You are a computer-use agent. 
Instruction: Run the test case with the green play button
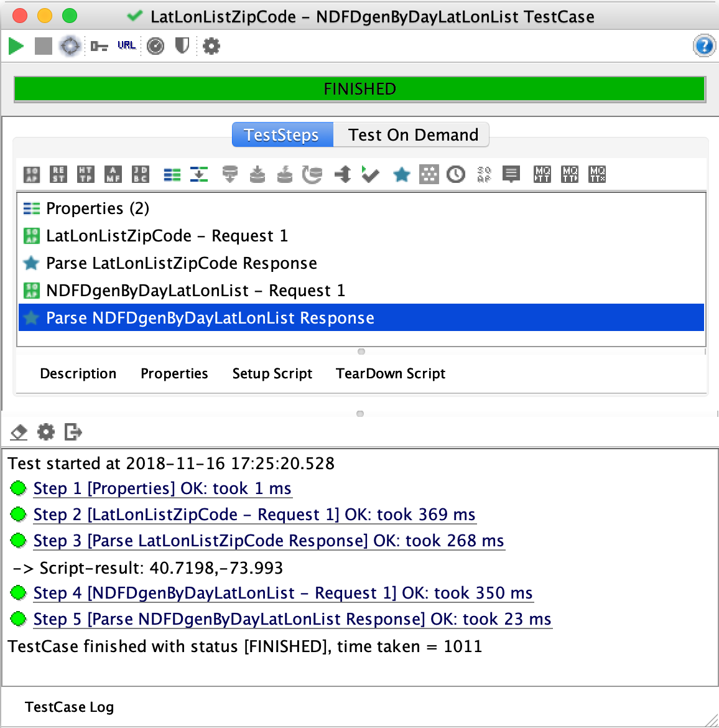(x=16, y=46)
